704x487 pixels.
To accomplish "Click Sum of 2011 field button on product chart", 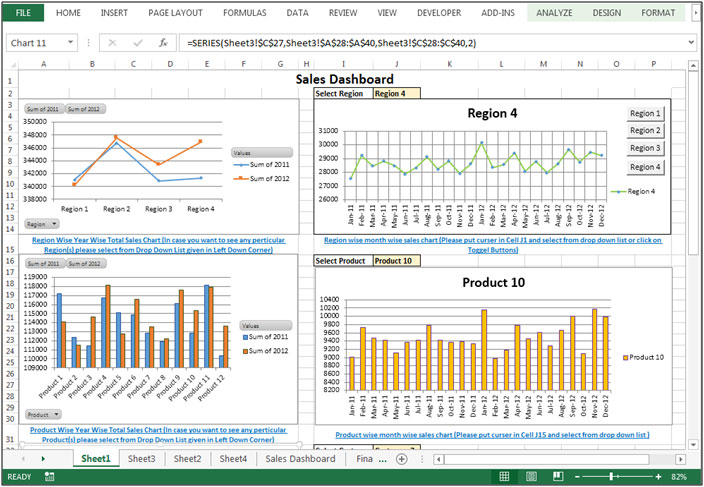I will [45, 263].
